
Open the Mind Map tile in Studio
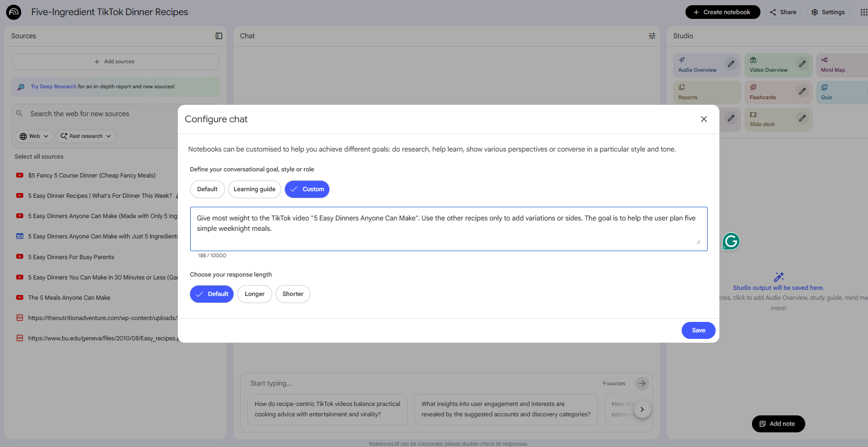point(842,65)
